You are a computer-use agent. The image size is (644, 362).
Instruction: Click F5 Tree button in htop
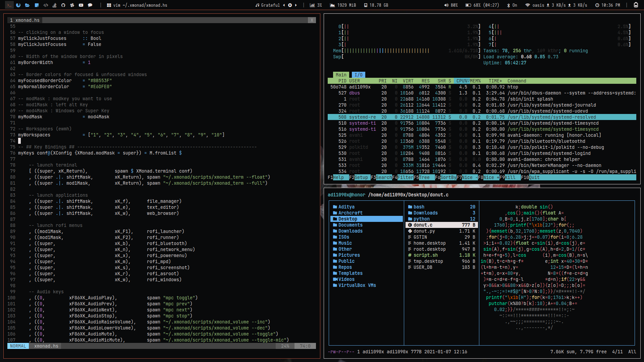coord(424,177)
